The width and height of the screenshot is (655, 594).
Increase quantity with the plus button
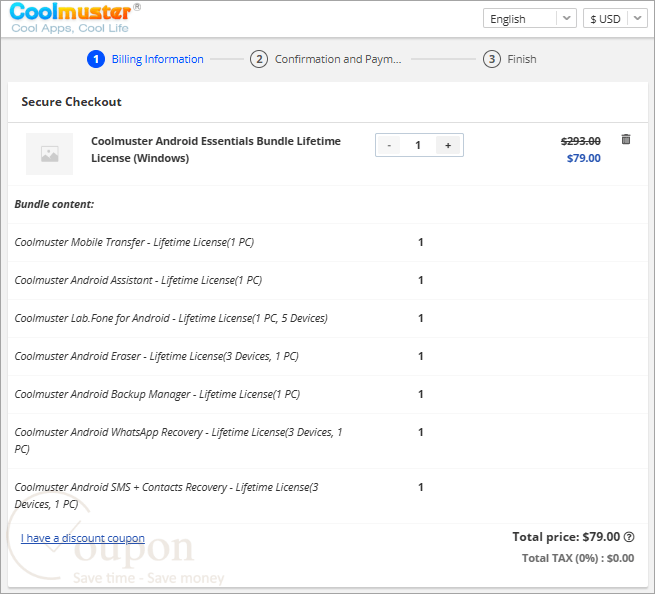448,145
